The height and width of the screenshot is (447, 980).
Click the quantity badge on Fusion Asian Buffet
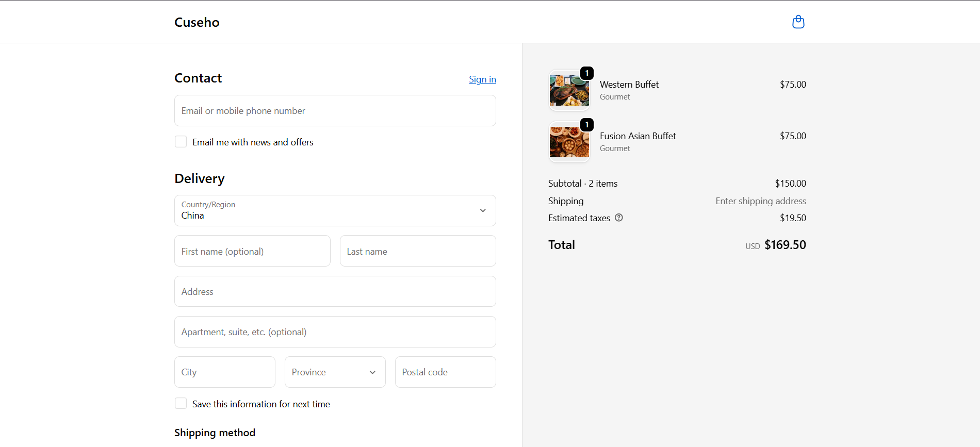(587, 125)
